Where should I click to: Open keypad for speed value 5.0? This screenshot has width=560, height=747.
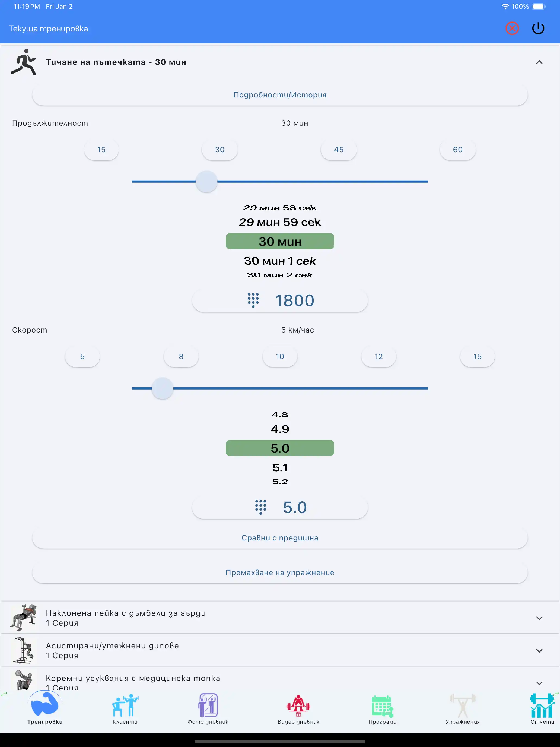click(279, 507)
